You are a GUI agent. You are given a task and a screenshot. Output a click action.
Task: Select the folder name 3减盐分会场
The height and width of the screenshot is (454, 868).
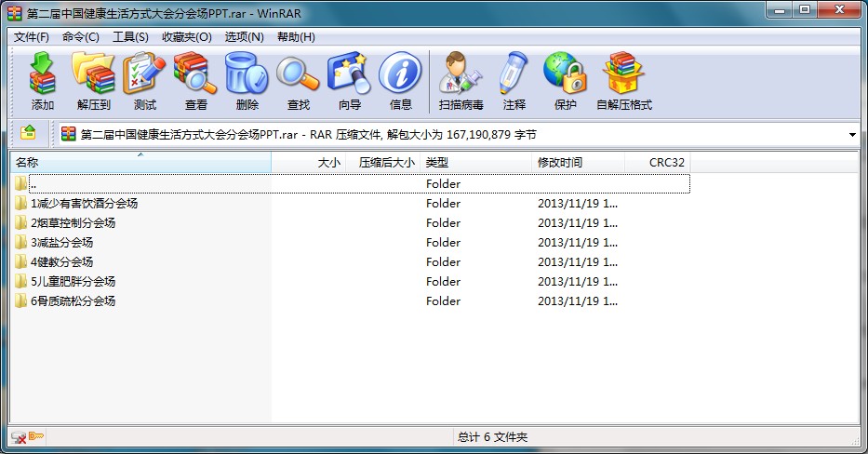pyautogui.click(x=62, y=243)
